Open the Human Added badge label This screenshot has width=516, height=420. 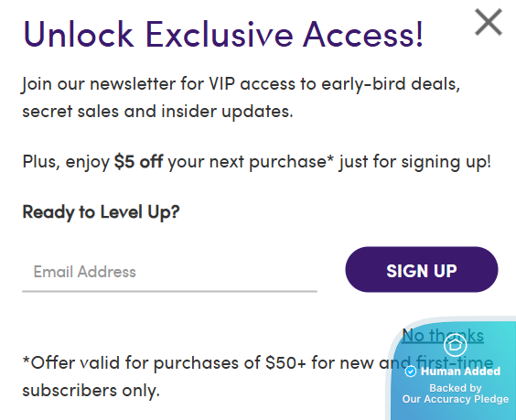(460, 372)
